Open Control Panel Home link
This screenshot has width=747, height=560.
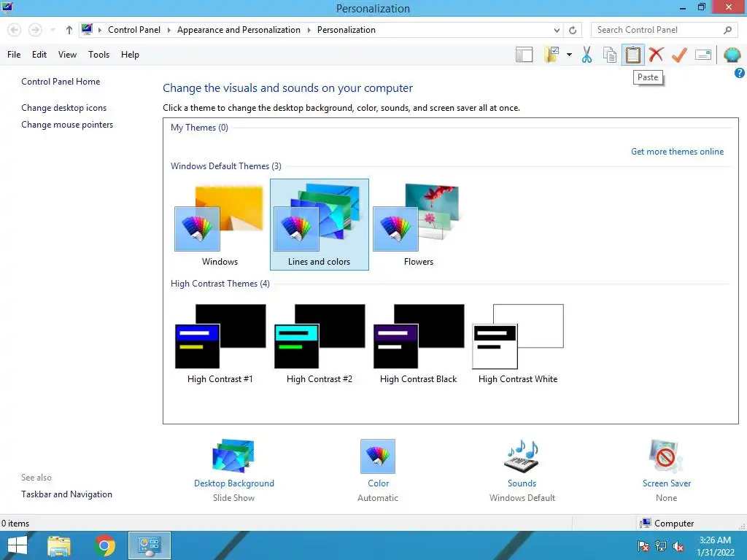pos(61,82)
